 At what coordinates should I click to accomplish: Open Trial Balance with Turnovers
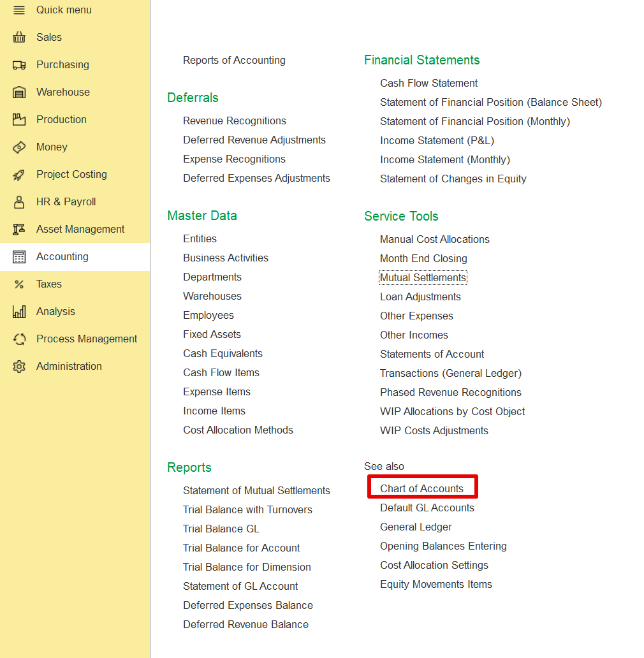click(x=247, y=510)
